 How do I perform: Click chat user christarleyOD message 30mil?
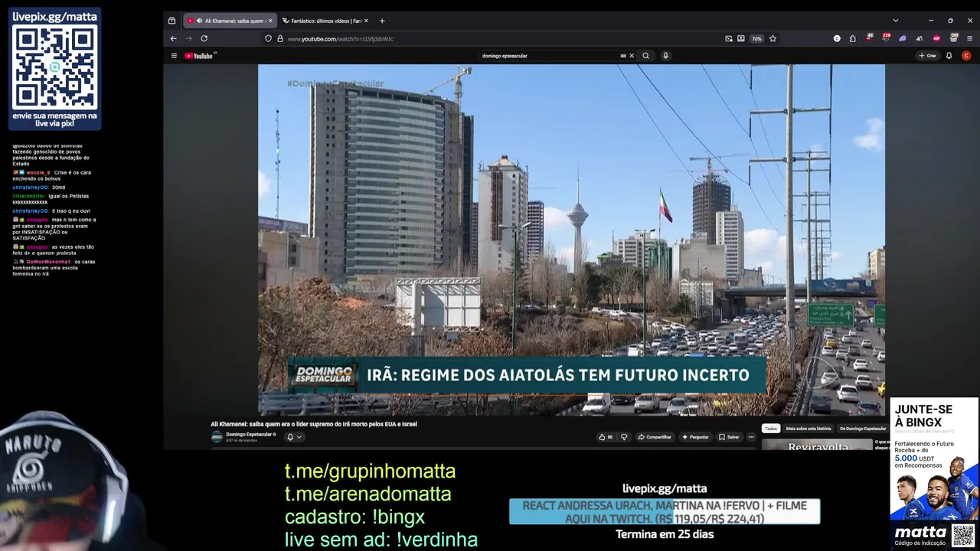pyautogui.click(x=39, y=187)
